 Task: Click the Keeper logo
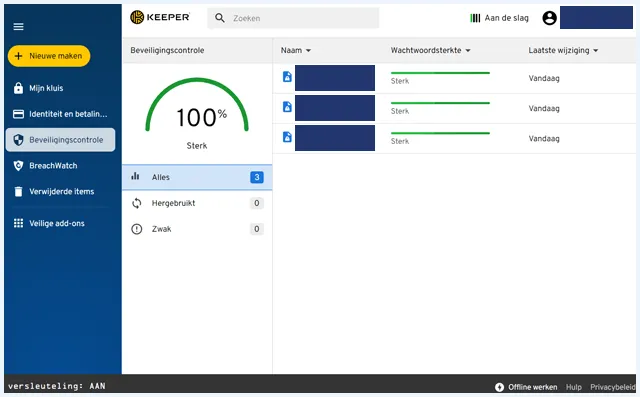pos(160,17)
